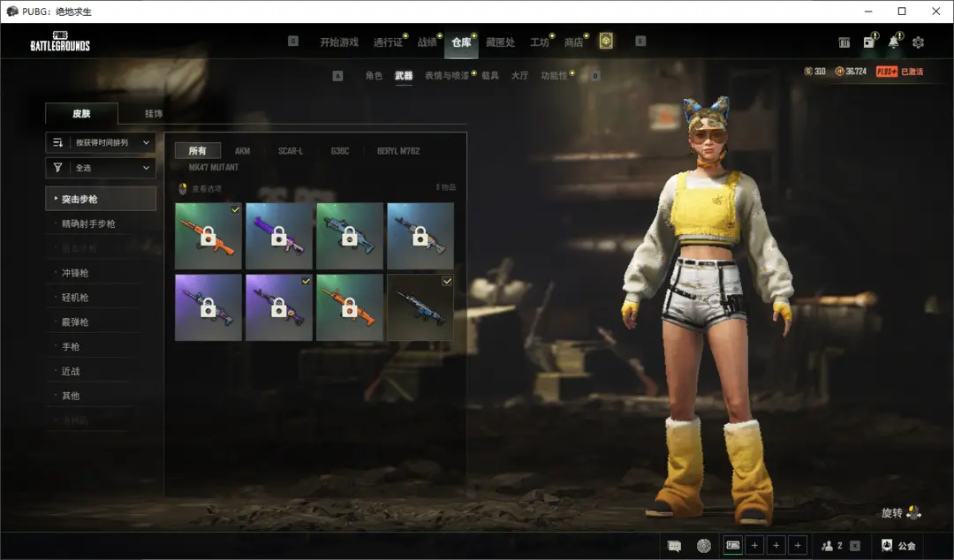The height and width of the screenshot is (560, 954).
Task: Click the yellow crate icon beside 商店
Action: 606,42
